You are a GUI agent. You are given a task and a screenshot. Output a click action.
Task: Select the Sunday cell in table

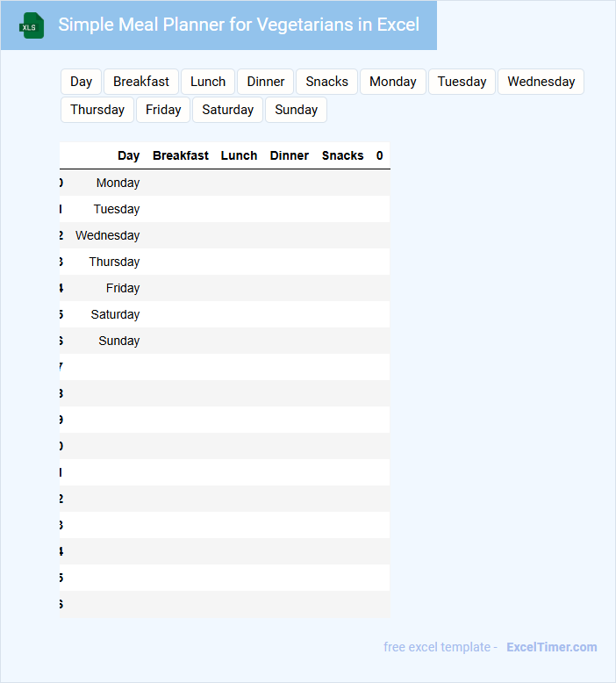(119, 341)
